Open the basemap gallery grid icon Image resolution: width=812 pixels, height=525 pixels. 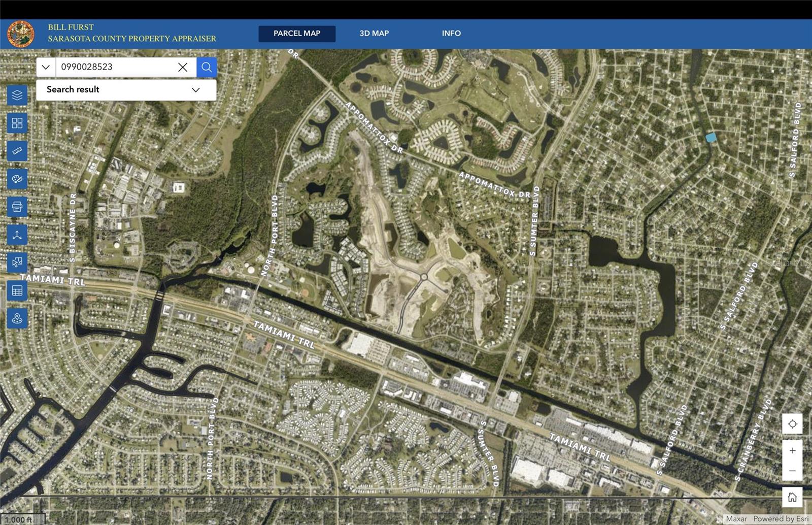coord(17,123)
